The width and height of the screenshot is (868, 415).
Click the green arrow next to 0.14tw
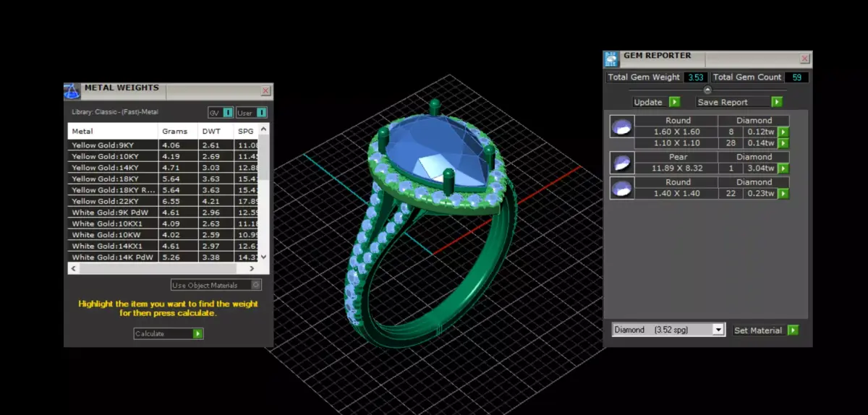click(x=783, y=143)
